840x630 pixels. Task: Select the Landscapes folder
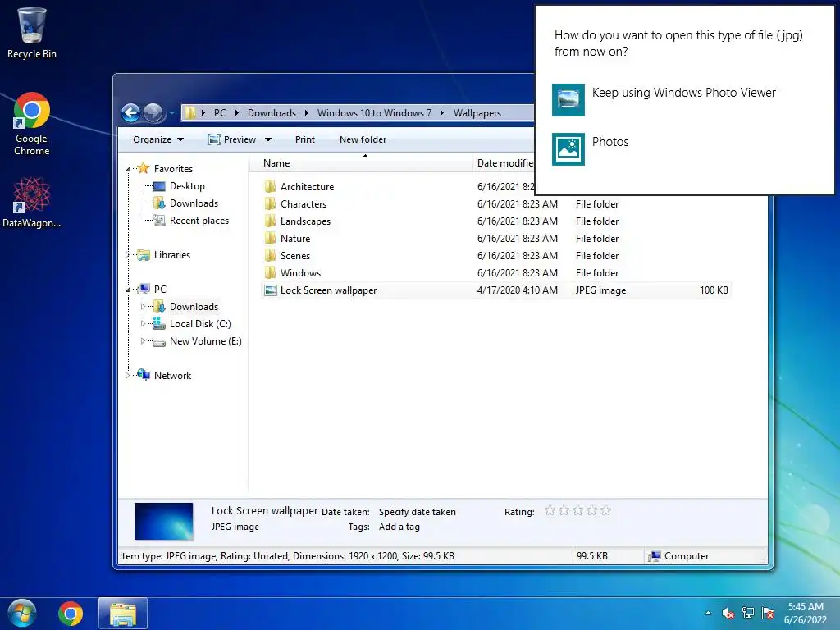pyautogui.click(x=305, y=221)
